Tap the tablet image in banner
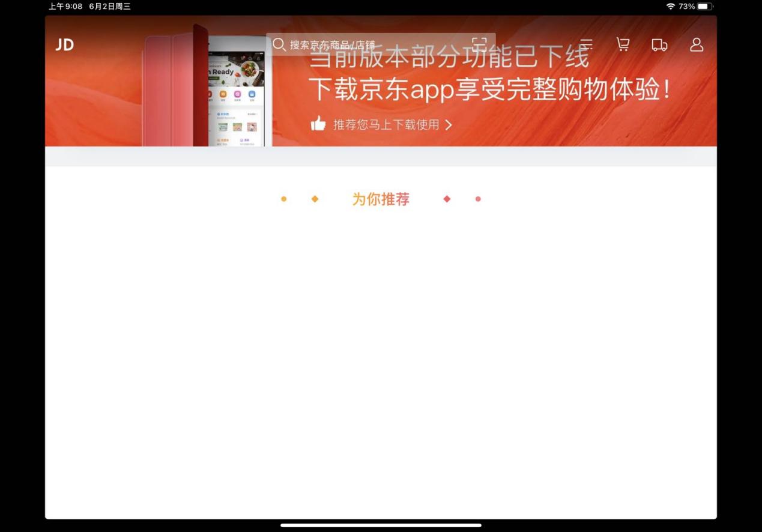The width and height of the screenshot is (762, 532). (207, 85)
